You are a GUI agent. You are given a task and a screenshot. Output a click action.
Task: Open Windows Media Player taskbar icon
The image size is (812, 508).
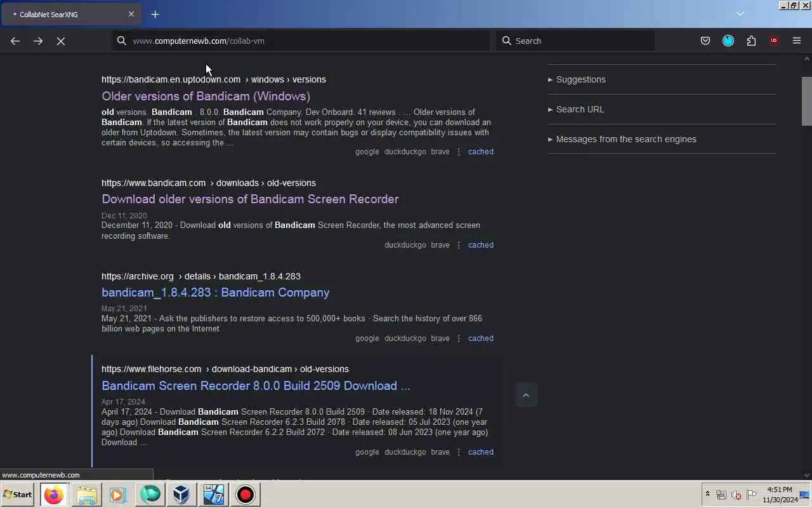click(x=118, y=495)
